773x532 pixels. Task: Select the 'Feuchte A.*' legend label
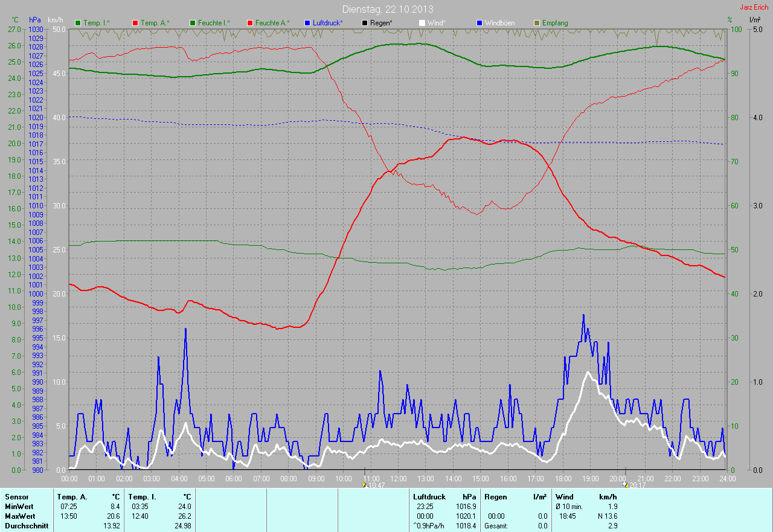point(272,23)
